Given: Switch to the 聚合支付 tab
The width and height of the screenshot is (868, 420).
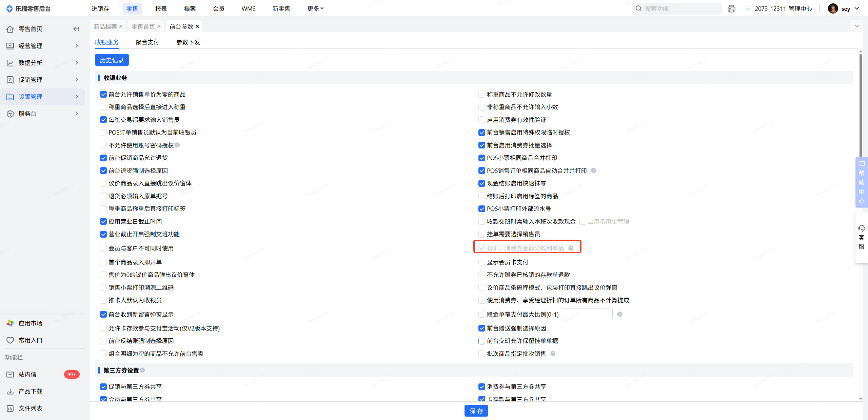Looking at the screenshot, I should click(147, 42).
